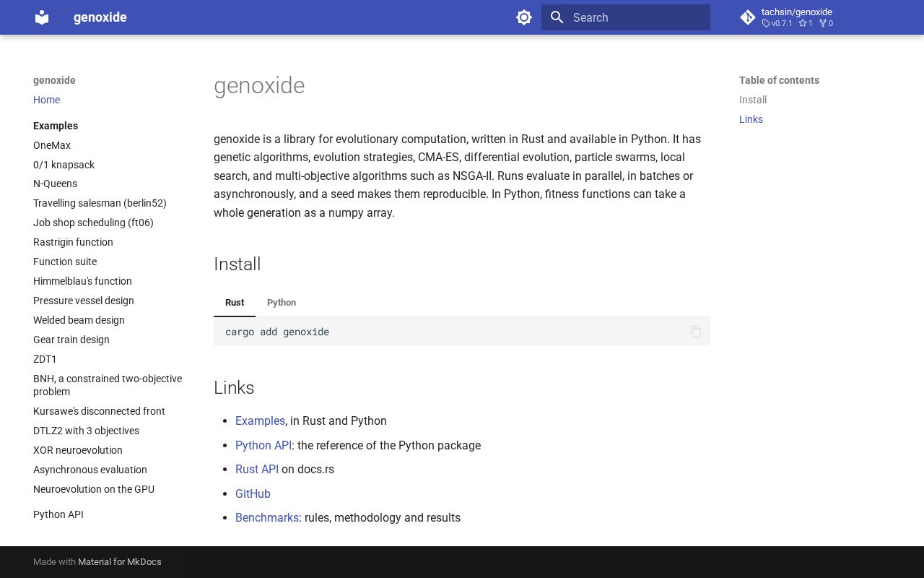The width and height of the screenshot is (924, 578).
Task: Open Gear train design example
Action: (x=71, y=340)
